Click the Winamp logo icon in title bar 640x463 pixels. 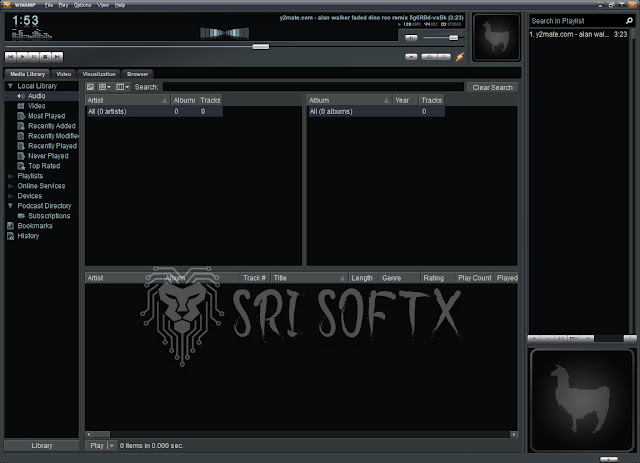pyautogui.click(x=7, y=5)
